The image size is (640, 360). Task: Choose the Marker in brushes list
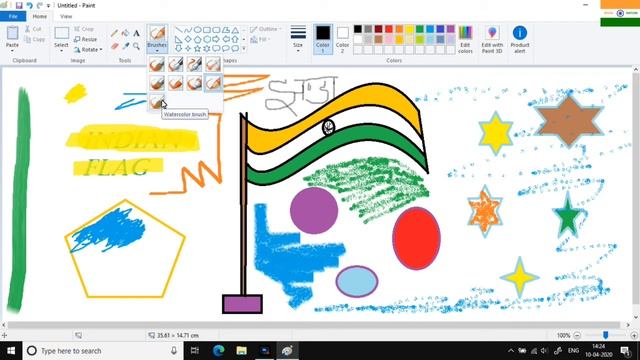[x=194, y=83]
